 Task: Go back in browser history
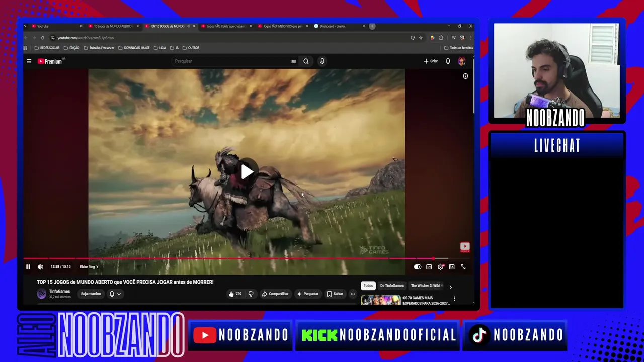[26, 38]
